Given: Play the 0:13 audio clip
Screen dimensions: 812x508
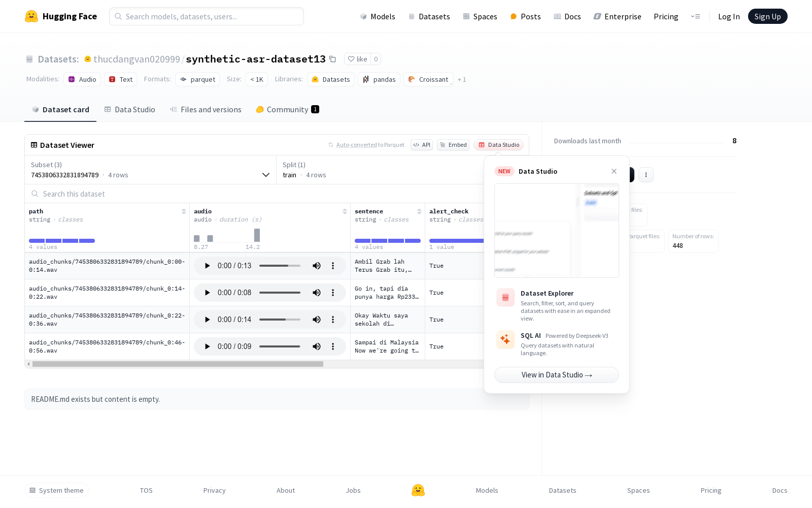Looking at the screenshot, I should (x=207, y=266).
